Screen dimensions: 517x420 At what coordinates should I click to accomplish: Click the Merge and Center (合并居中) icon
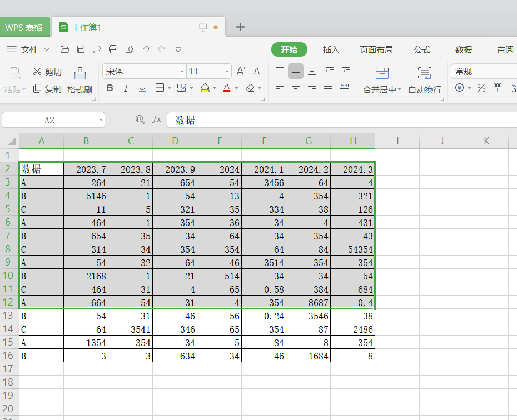click(x=382, y=73)
